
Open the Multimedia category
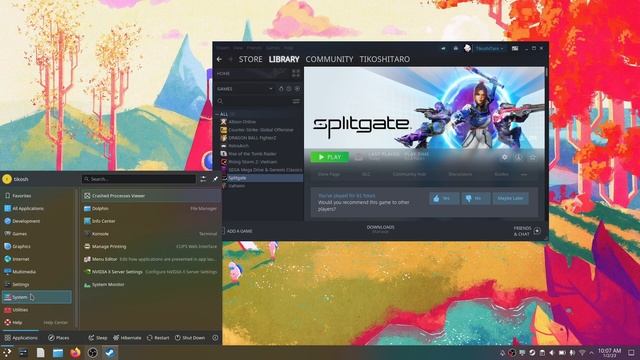37,272
